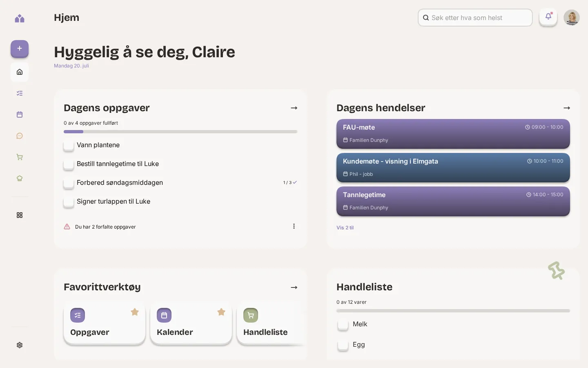Screen dimensions: 588x368
Task: Open the Home sidebar icon
Action: [20, 72]
